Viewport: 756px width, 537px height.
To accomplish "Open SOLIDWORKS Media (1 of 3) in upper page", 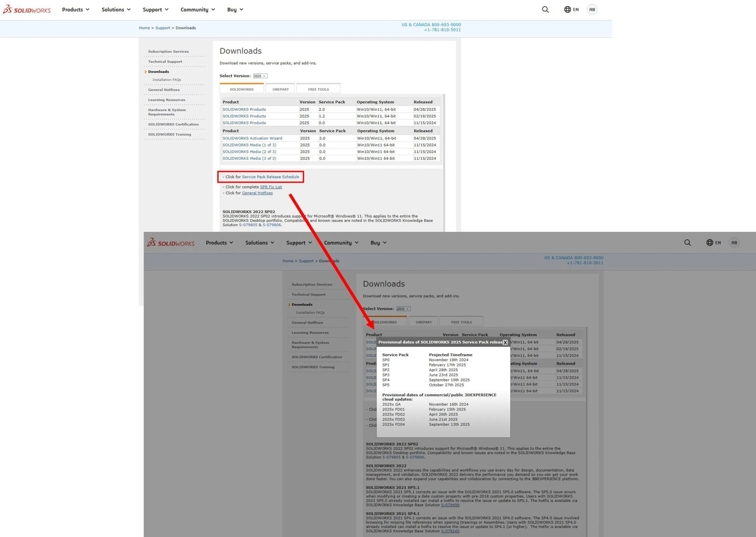I will pyautogui.click(x=249, y=145).
